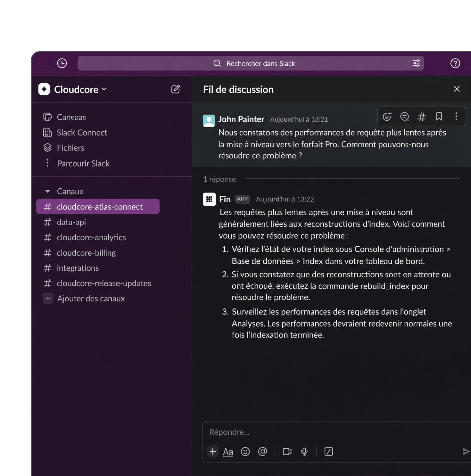Click the search filter sliders icon
This screenshot has height=476, width=471.
pos(416,63)
